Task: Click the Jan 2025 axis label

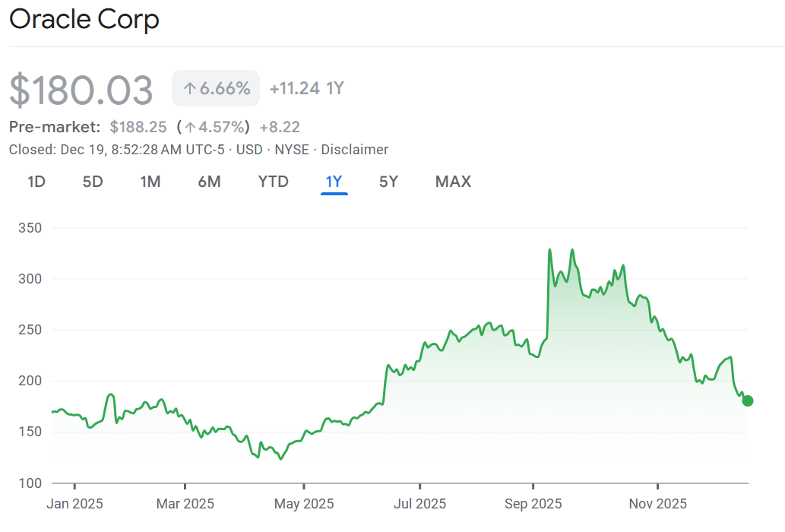Action: [74, 504]
